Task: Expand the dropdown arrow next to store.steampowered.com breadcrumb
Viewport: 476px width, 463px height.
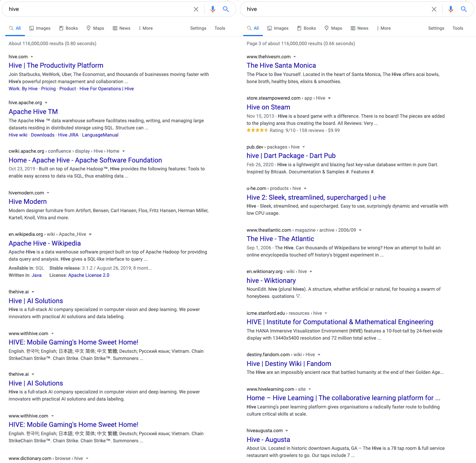Action: 329,98
